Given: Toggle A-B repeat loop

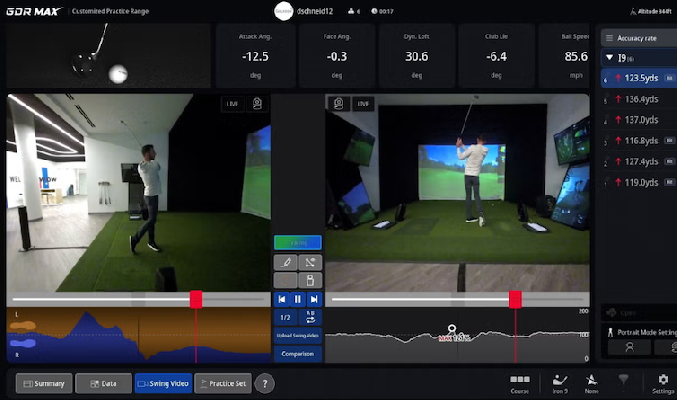Looking at the screenshot, I should (x=310, y=317).
